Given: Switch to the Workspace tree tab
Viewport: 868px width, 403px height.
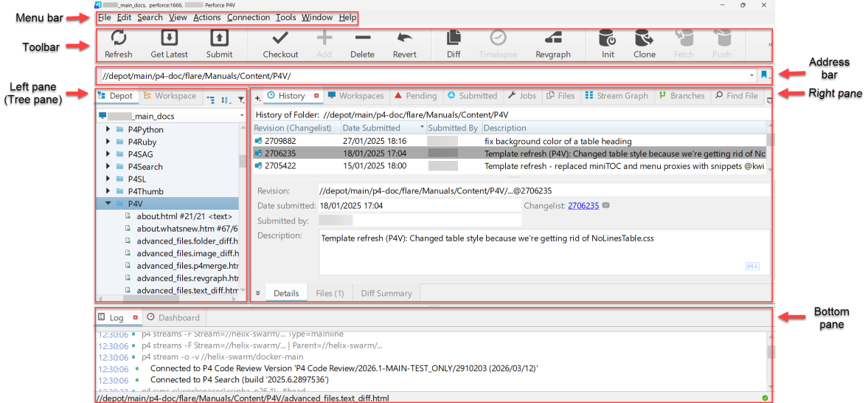Looking at the screenshot, I should [x=170, y=95].
